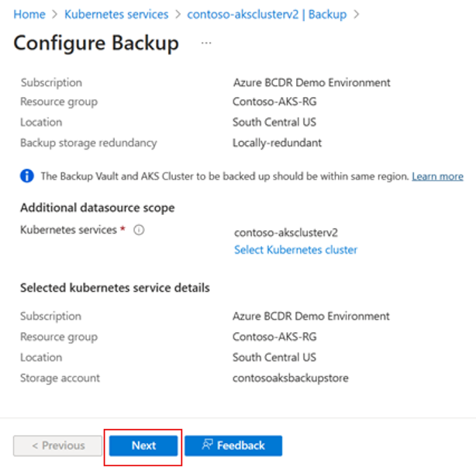This screenshot has width=476, height=471.
Task: Click the Locally-redundant redundancy value
Action: (x=277, y=143)
